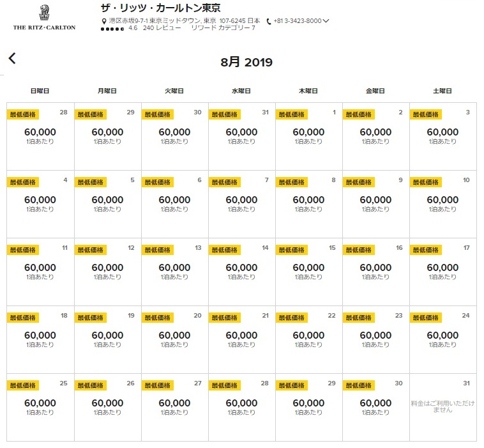Viewport: 484px width, 448px height.
Task: Click the location pin icon by address
Action: [104, 21]
